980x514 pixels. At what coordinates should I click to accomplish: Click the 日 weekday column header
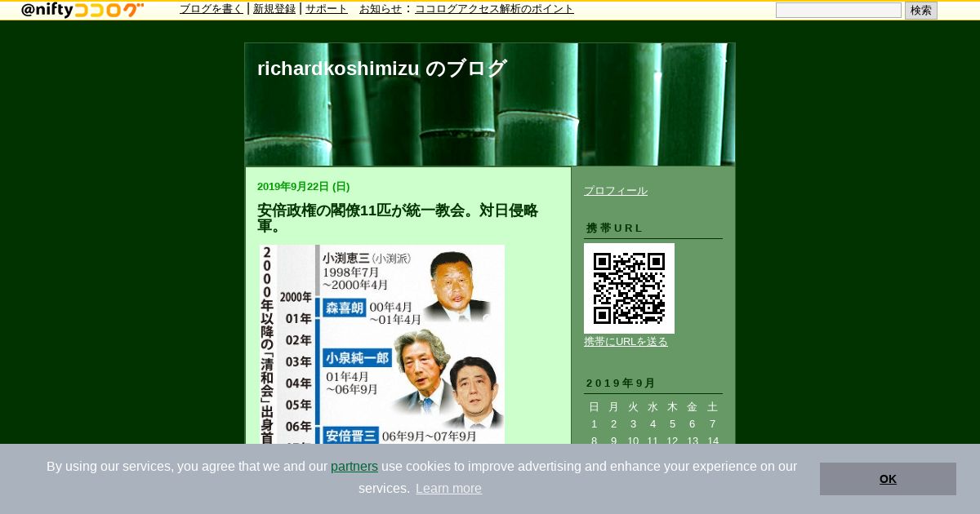click(x=594, y=407)
